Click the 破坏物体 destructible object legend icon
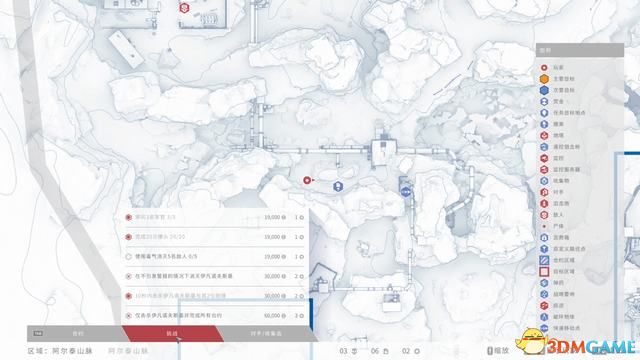The image size is (640, 360). pos(544,317)
